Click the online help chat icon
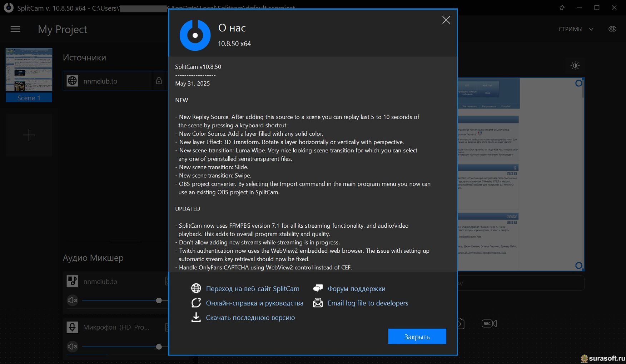Viewport: 626px width, 364px height. pos(196,303)
